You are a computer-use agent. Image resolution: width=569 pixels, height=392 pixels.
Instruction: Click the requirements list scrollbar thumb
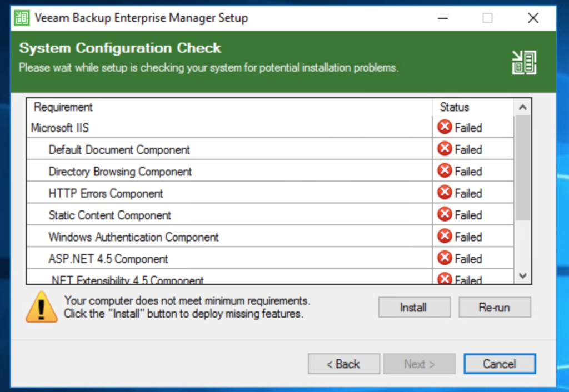tap(523, 168)
